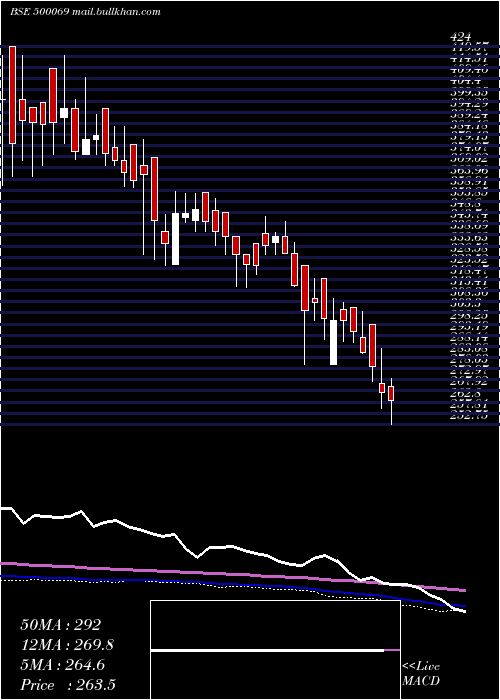Click the '12MA : 269.8' reading
This screenshot has height=700, width=500.
(x=67, y=645)
